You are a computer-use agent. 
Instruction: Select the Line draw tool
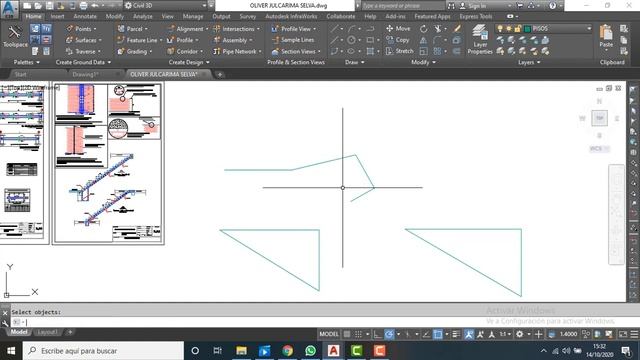(x=334, y=29)
